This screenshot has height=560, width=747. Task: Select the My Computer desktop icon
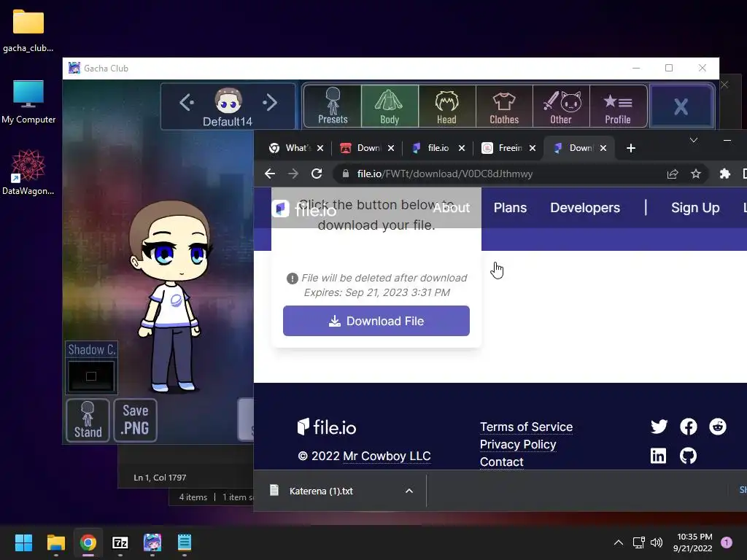28,102
